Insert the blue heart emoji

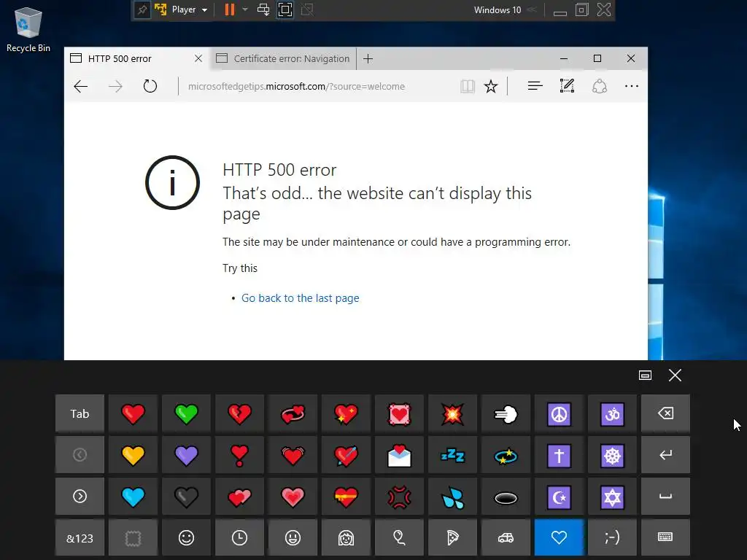tap(133, 497)
